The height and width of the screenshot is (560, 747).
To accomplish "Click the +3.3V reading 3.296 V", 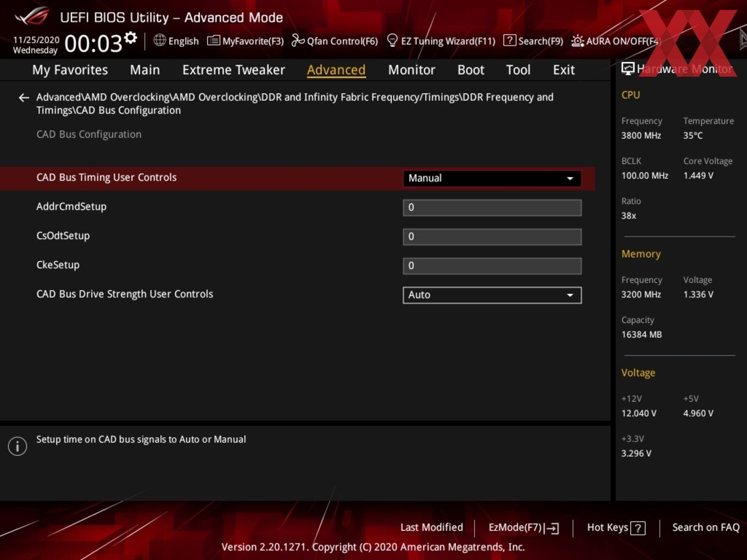I will pos(636,453).
